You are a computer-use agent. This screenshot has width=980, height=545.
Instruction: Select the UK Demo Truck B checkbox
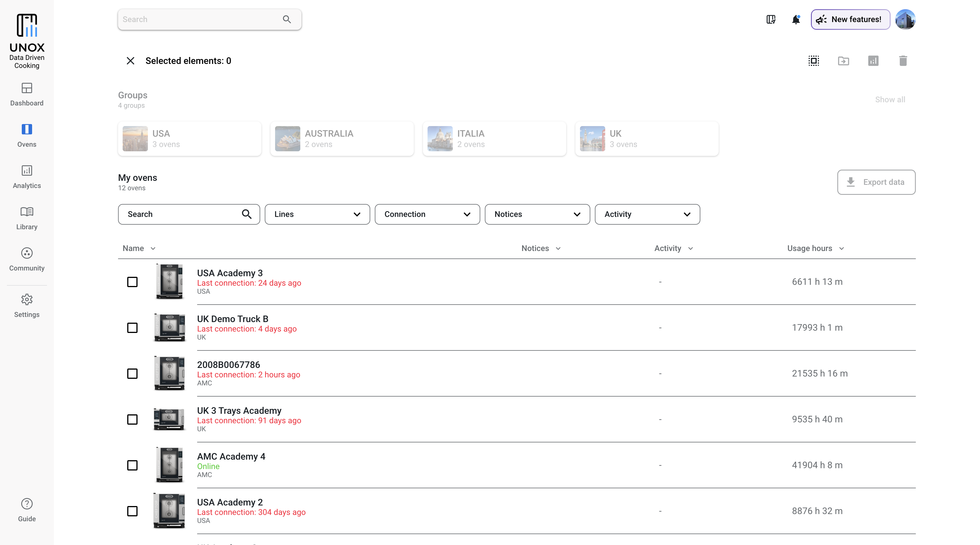[x=132, y=328]
